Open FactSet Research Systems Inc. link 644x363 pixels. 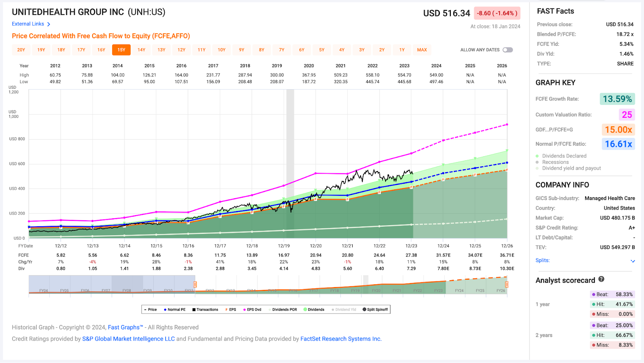click(x=341, y=339)
